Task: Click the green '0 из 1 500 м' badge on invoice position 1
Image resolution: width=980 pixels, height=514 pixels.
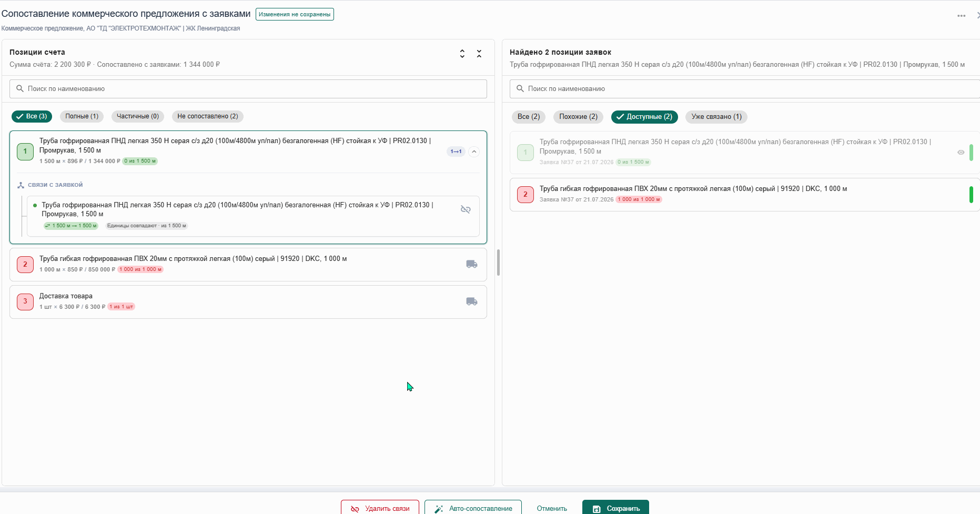Action: pyautogui.click(x=140, y=161)
